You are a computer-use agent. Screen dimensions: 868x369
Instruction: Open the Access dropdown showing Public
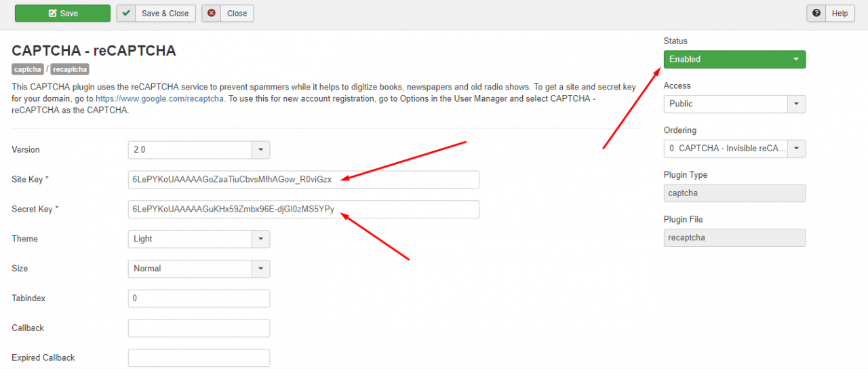pos(734,104)
